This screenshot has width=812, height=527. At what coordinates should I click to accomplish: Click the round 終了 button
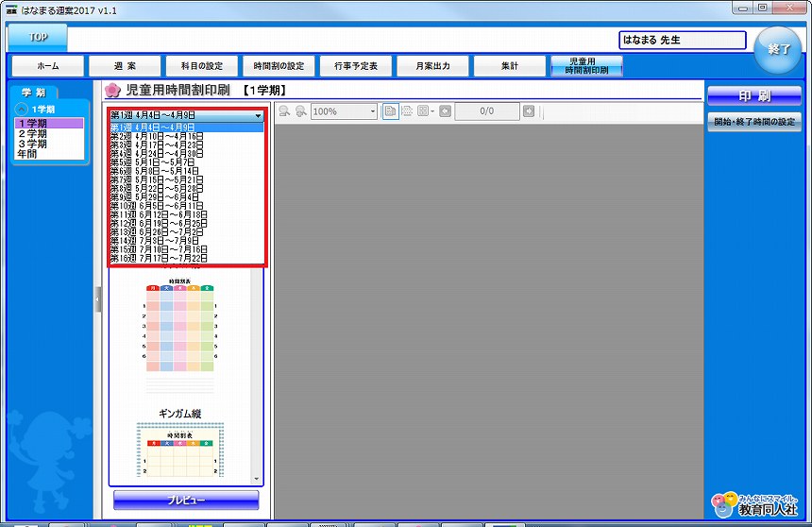point(778,50)
